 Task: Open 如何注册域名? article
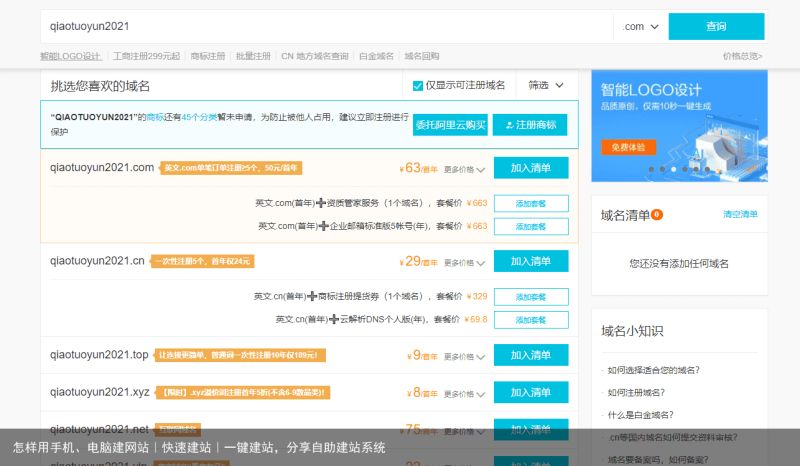coord(636,393)
